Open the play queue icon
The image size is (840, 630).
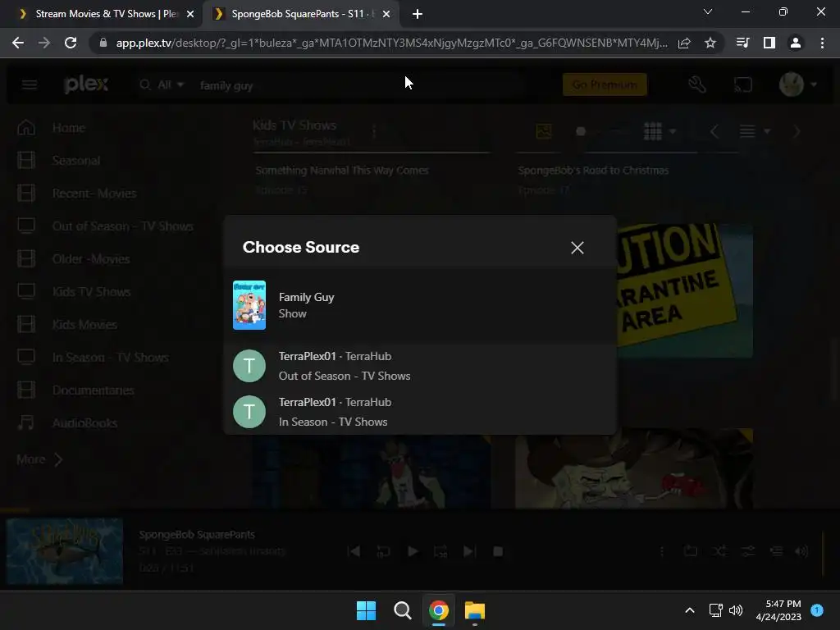776,551
